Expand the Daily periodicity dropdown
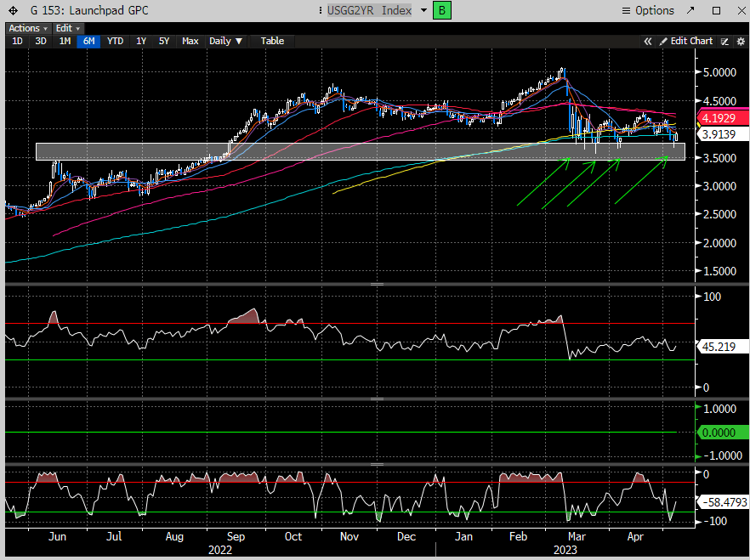Screen dimensions: 750x560 tap(225, 41)
